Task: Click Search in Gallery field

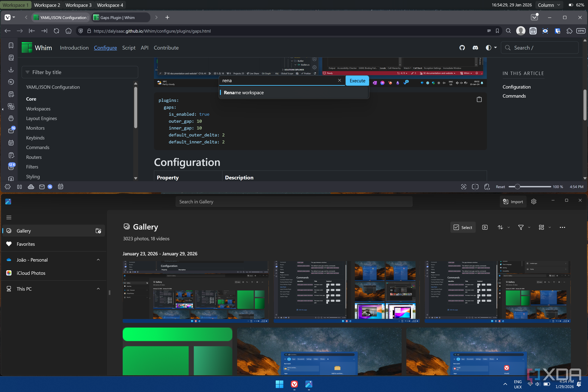Action: click(x=294, y=201)
